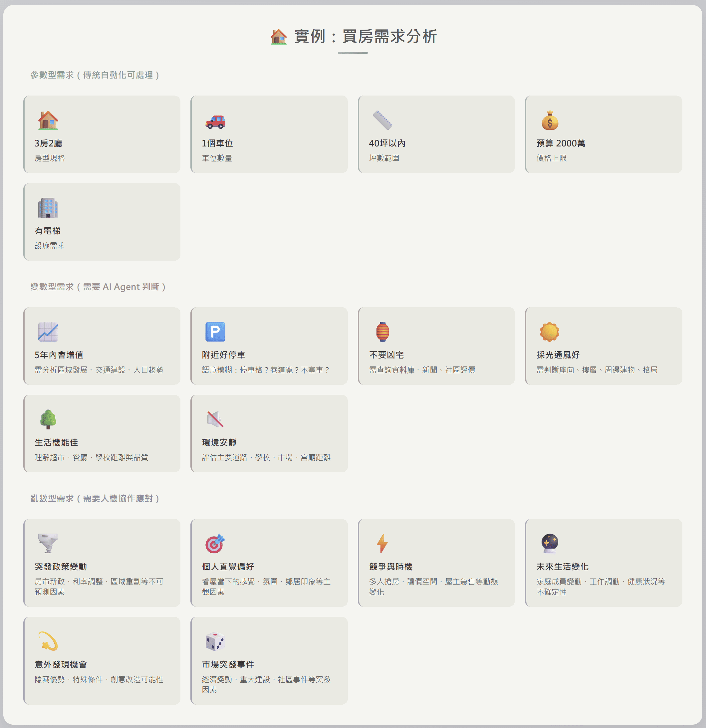Click the target dart icon for 個人直覺偏好
This screenshot has width=706, height=728.
215,543
